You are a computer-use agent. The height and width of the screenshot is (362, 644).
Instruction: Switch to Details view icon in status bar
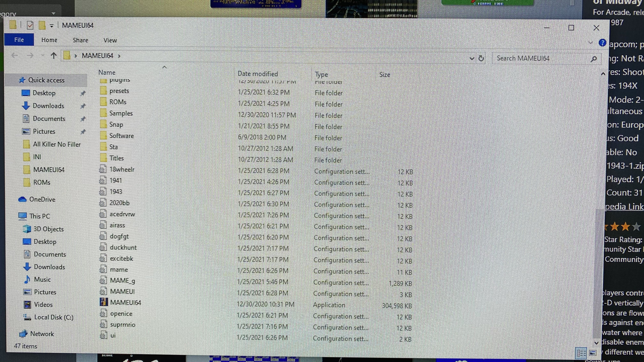[x=581, y=353]
